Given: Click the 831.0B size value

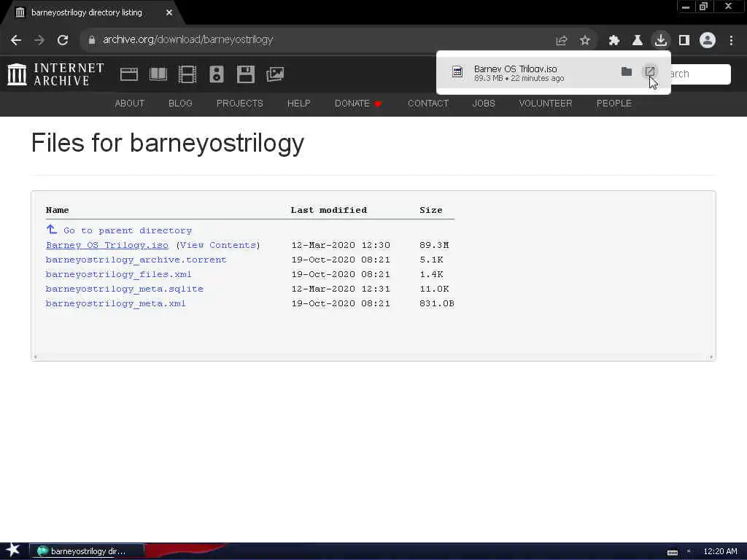Looking at the screenshot, I should pos(437,304).
